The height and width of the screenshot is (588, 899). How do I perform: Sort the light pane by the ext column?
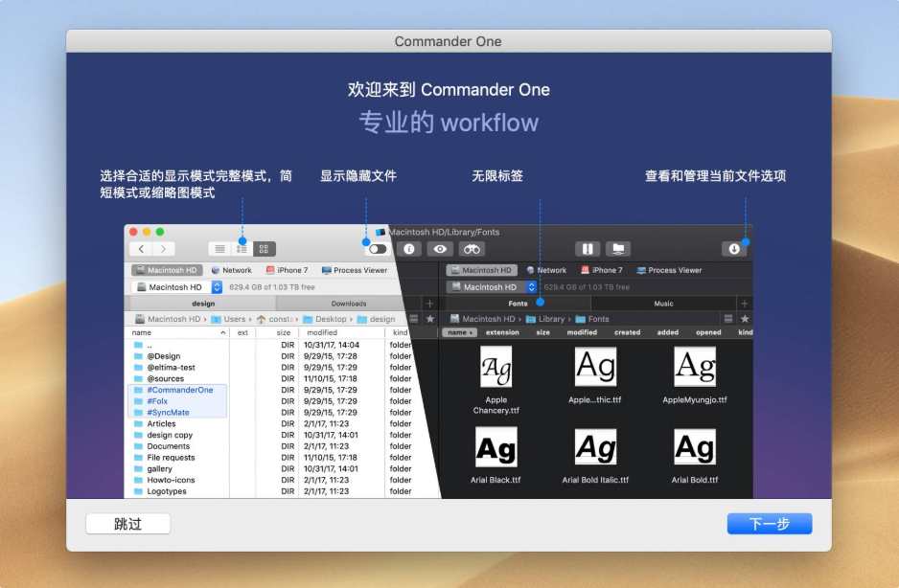(242, 332)
